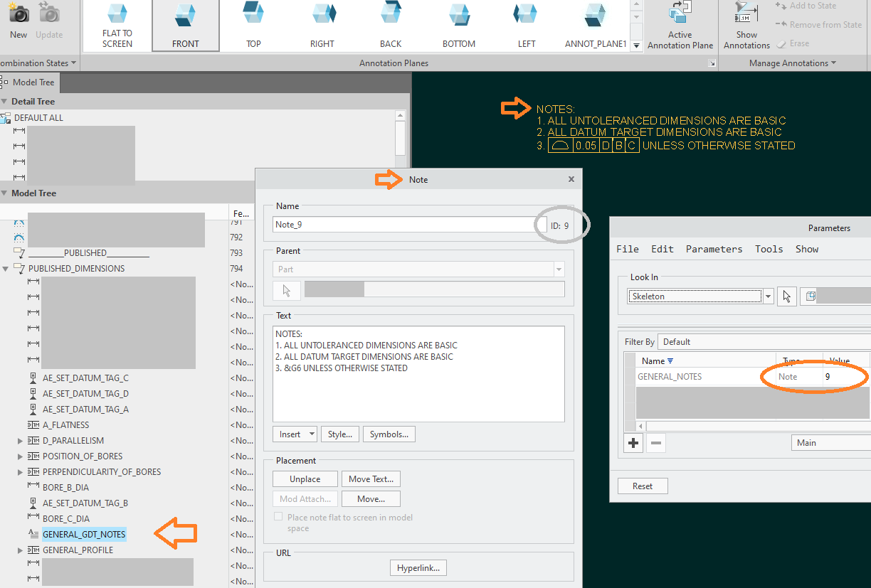871x588 pixels.
Task: Create a New combination state
Action: coord(18,18)
